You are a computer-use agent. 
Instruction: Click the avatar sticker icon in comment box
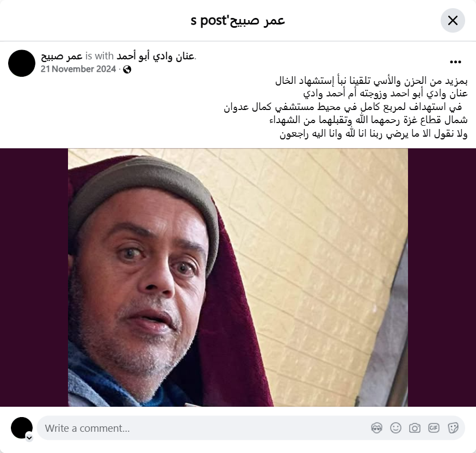376,428
